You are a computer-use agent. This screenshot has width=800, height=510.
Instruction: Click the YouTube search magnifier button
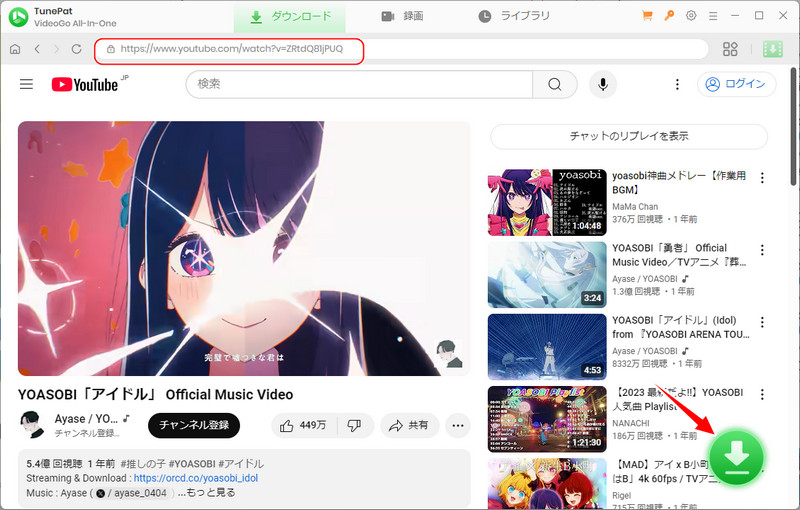tap(555, 84)
